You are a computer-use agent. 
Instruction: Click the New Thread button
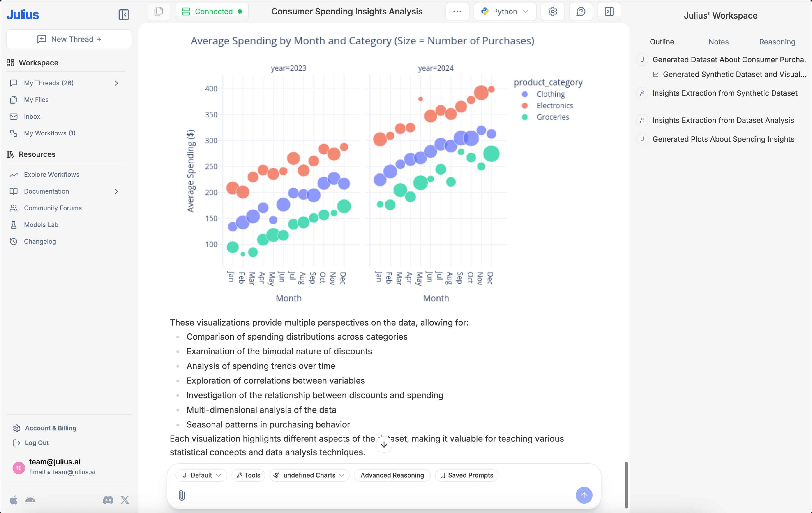pos(69,39)
